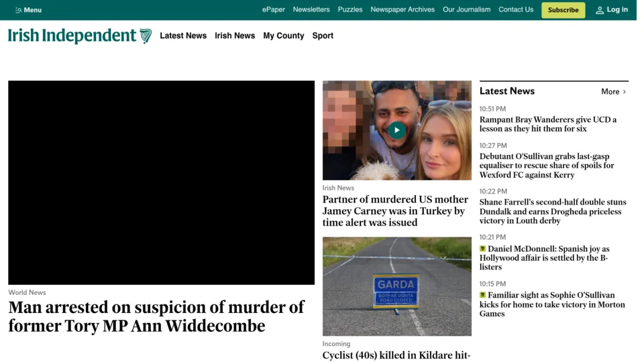This screenshot has width=644, height=362.
Task: Click the Incoming category label
Action: [336, 344]
